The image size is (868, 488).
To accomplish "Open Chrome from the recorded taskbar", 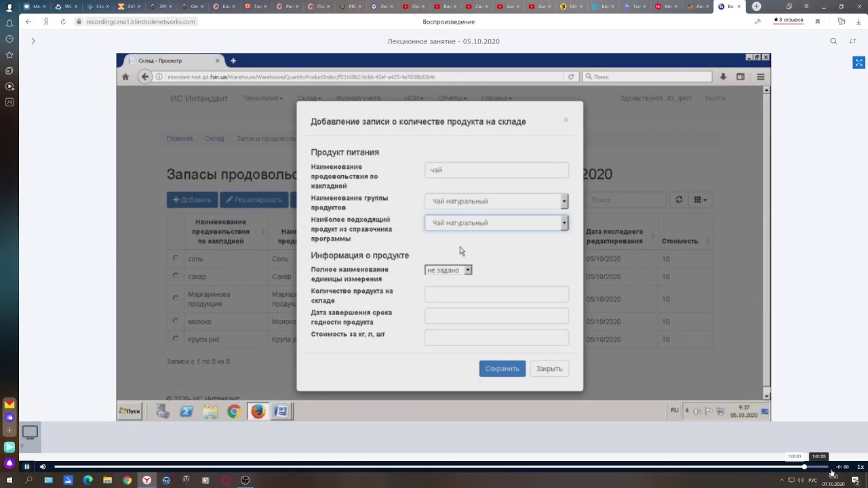I will point(234,411).
